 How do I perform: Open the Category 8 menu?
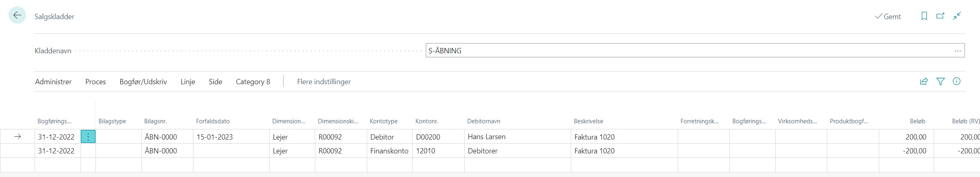tap(253, 82)
